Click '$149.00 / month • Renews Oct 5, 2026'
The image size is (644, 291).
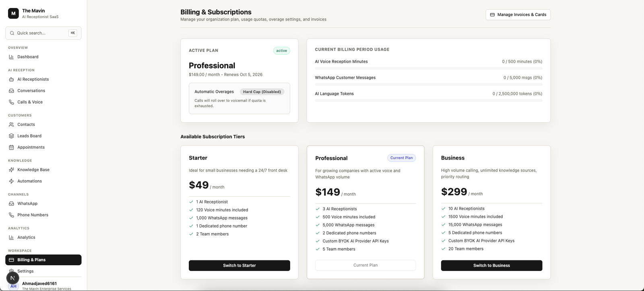click(x=225, y=74)
